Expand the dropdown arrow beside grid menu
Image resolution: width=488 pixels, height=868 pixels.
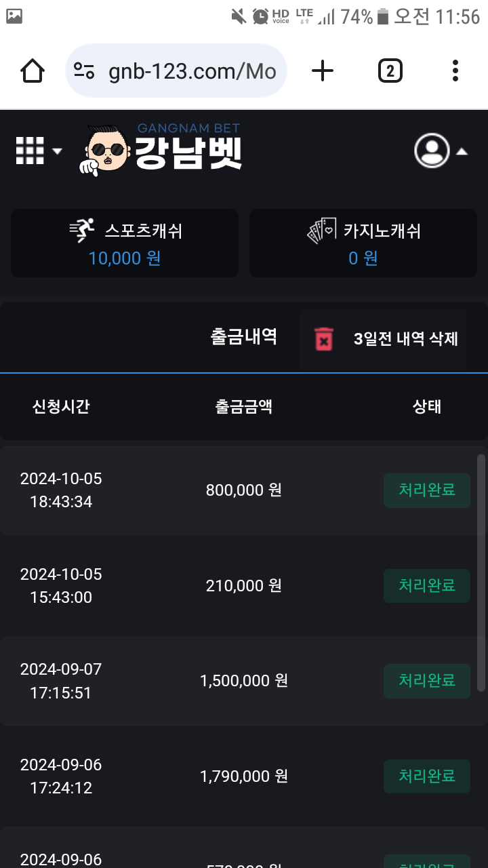57,151
